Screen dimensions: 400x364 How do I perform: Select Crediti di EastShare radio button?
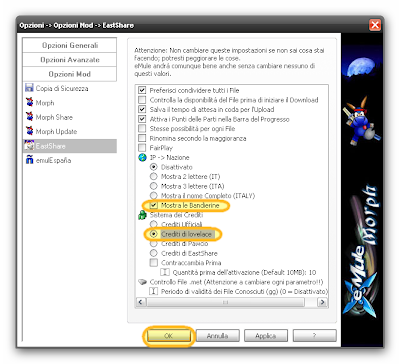pyautogui.click(x=153, y=253)
